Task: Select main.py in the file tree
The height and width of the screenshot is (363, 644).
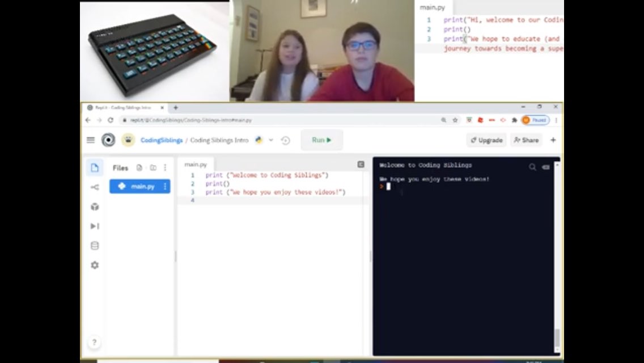Action: [x=139, y=186]
